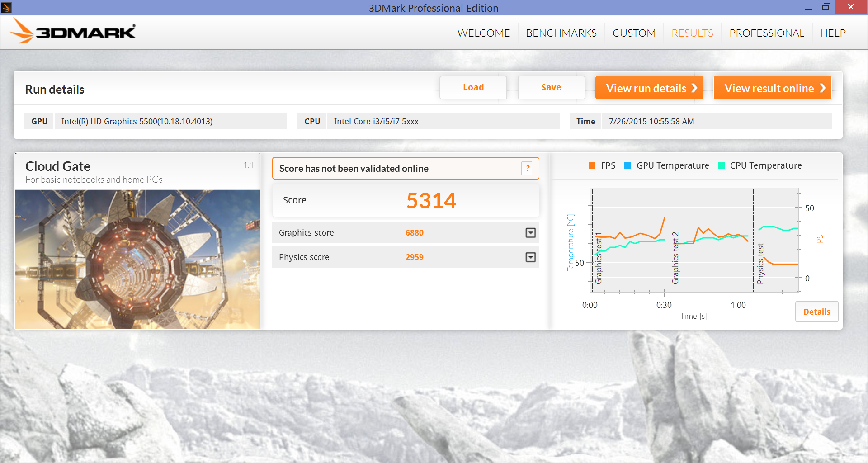
Task: Click the run Time field
Action: coord(717,121)
